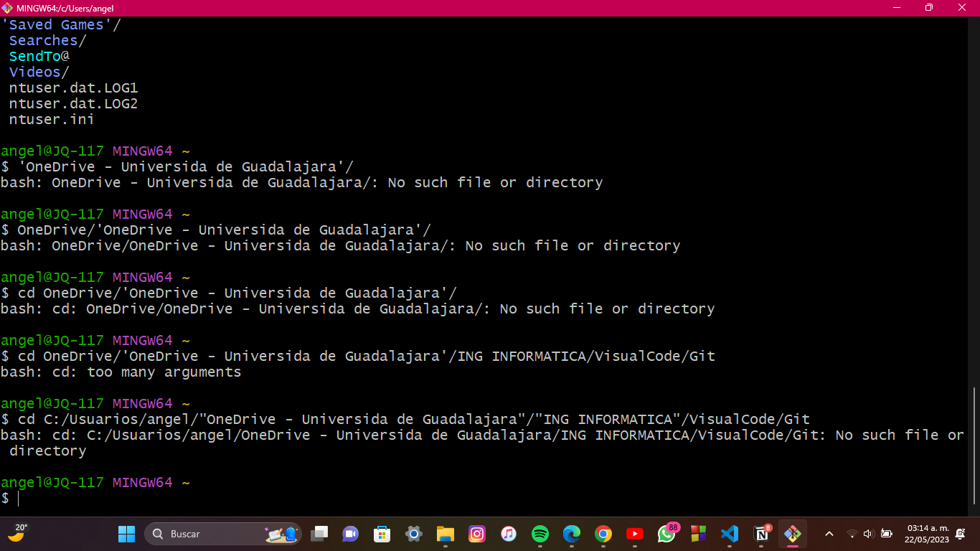The image size is (980, 551).
Task: Click the active Git Bash taskbar icon
Action: 793,534
